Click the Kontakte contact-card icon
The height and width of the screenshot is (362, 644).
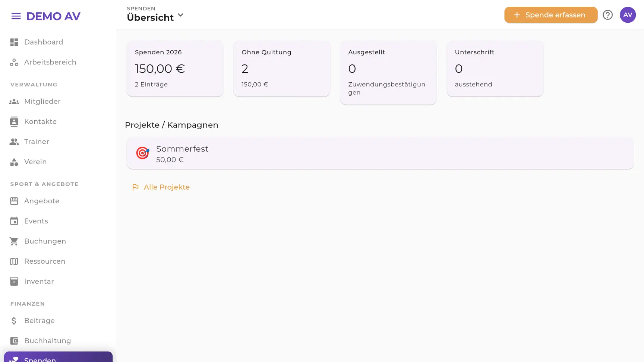(14, 121)
